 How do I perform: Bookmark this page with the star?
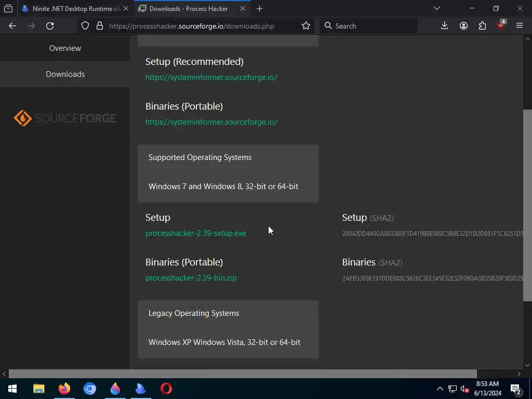[305, 26]
